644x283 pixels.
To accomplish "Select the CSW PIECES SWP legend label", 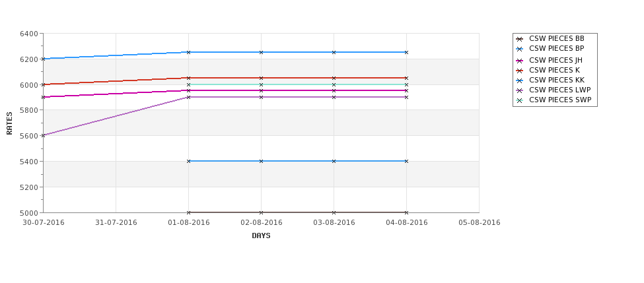I will 560,100.
